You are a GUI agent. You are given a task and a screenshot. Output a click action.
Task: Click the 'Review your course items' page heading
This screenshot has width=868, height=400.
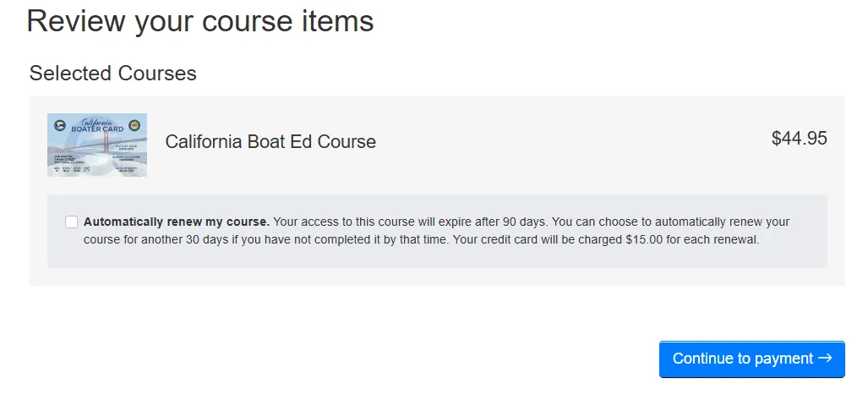coord(199,20)
